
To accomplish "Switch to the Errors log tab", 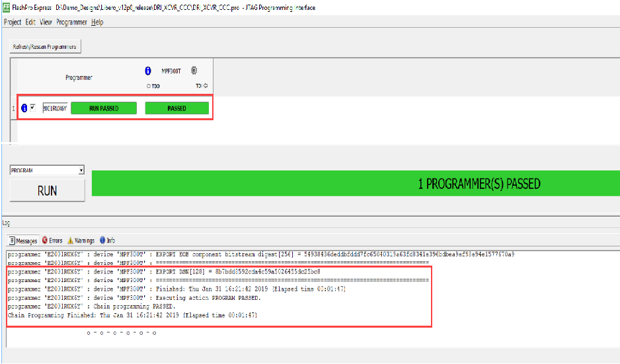I will (x=53, y=240).
